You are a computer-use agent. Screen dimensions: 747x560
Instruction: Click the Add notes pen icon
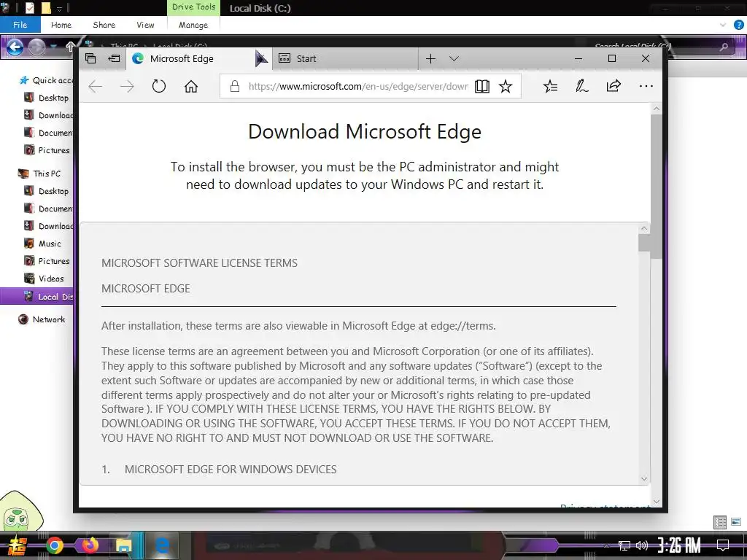pyautogui.click(x=581, y=86)
